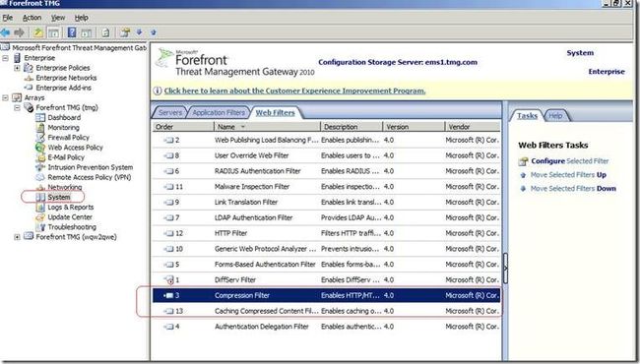Open the Action menu
Viewport: 640px width, 364px height.
point(32,18)
